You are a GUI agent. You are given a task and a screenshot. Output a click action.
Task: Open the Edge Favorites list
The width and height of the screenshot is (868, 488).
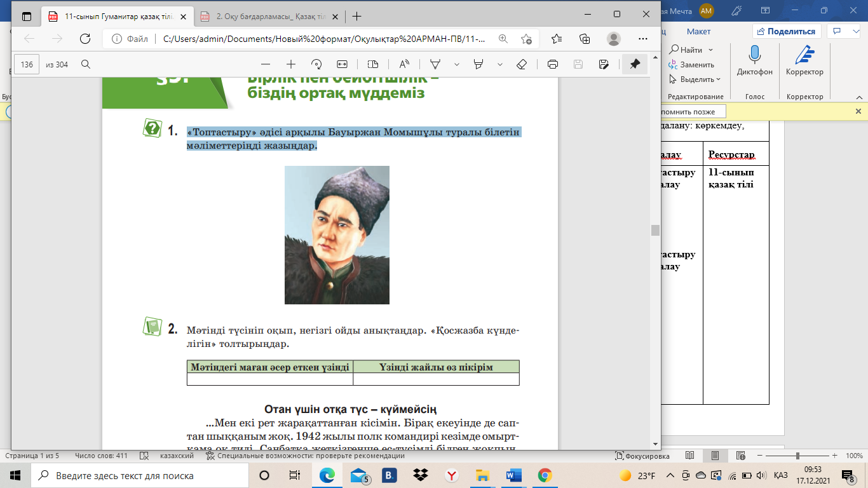click(x=557, y=39)
